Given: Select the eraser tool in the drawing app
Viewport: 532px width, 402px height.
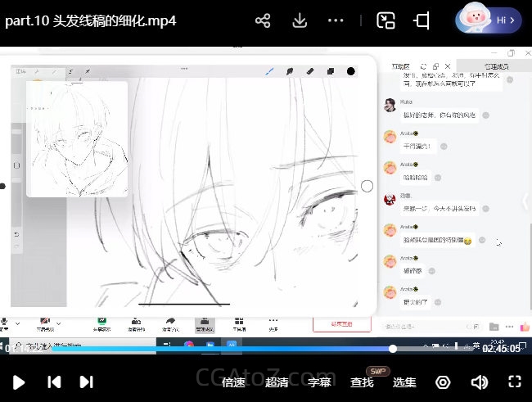Looking at the screenshot, I should pyautogui.click(x=310, y=71).
